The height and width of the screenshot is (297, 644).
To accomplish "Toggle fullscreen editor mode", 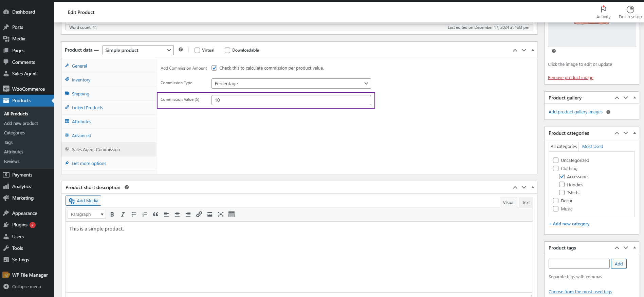I will (x=221, y=214).
